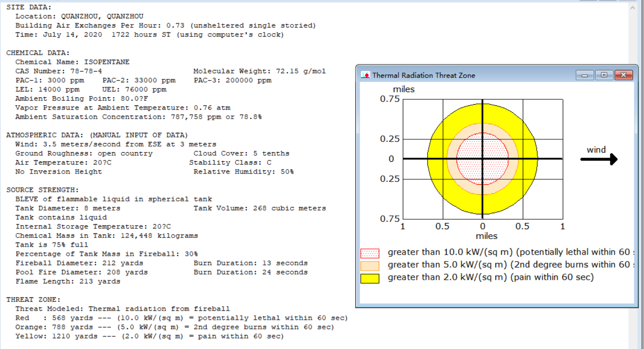This screenshot has width=644, height=349.
Task: Click the 'Air Temperature: 20?C' entry
Action: pos(63,163)
